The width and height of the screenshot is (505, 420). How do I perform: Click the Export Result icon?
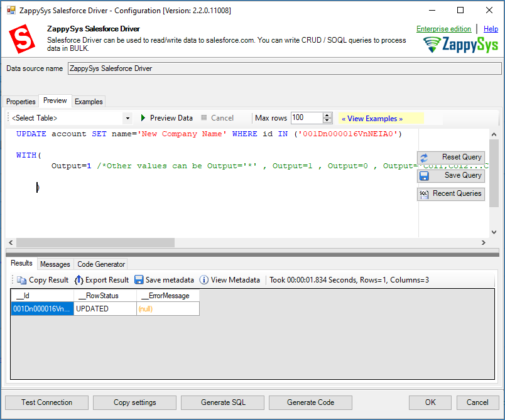tap(79, 280)
